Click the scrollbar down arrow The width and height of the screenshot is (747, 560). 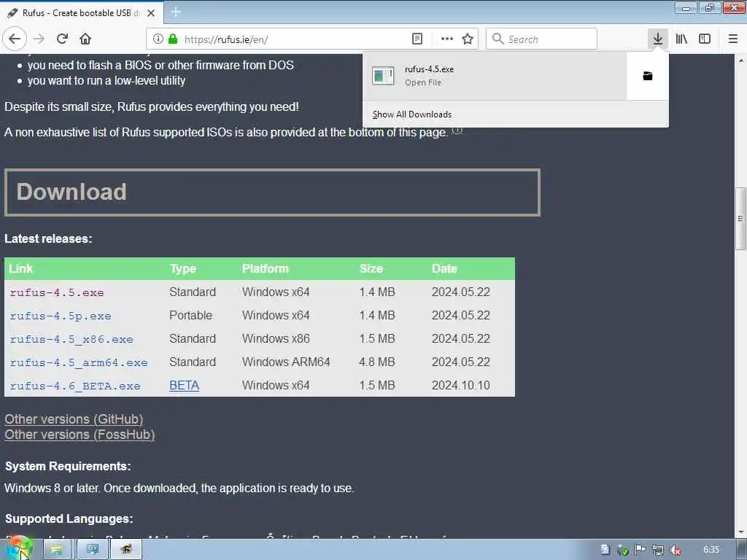click(740, 532)
